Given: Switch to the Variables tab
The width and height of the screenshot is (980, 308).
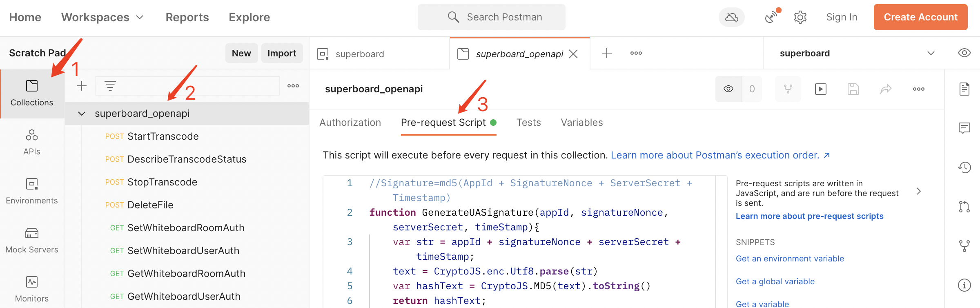Looking at the screenshot, I should point(582,123).
